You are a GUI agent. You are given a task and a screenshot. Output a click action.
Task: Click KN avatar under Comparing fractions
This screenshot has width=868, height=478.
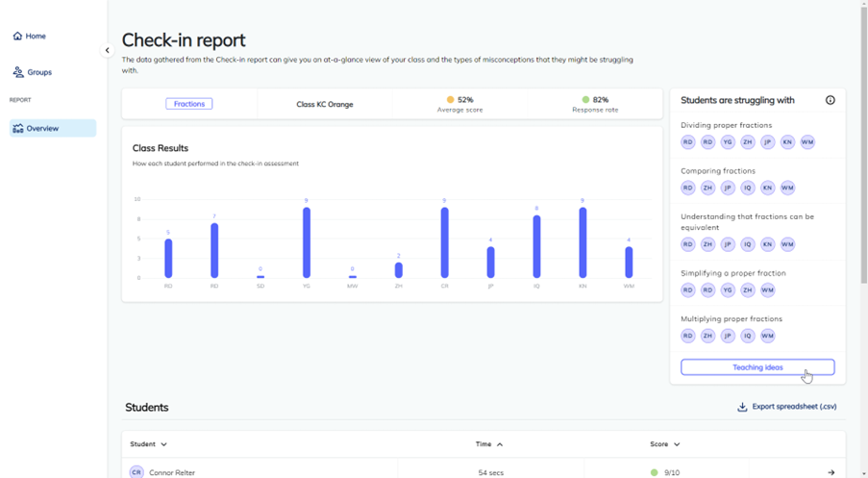pos(767,188)
